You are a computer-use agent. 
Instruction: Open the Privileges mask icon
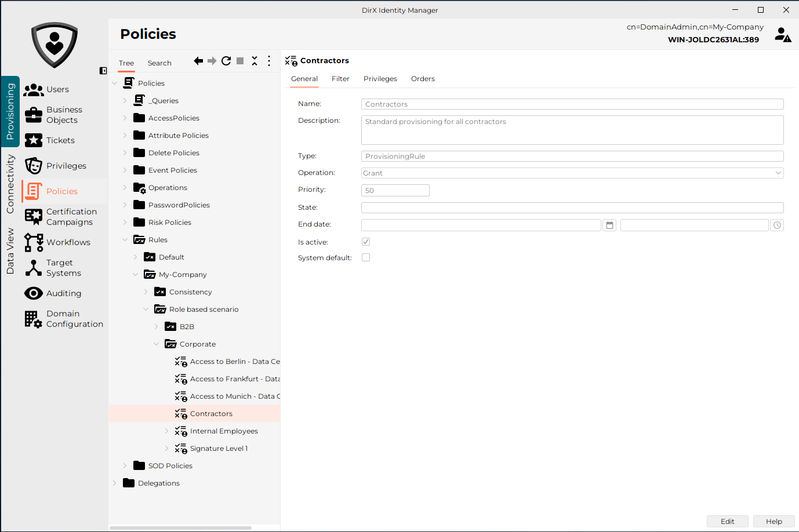point(34,166)
